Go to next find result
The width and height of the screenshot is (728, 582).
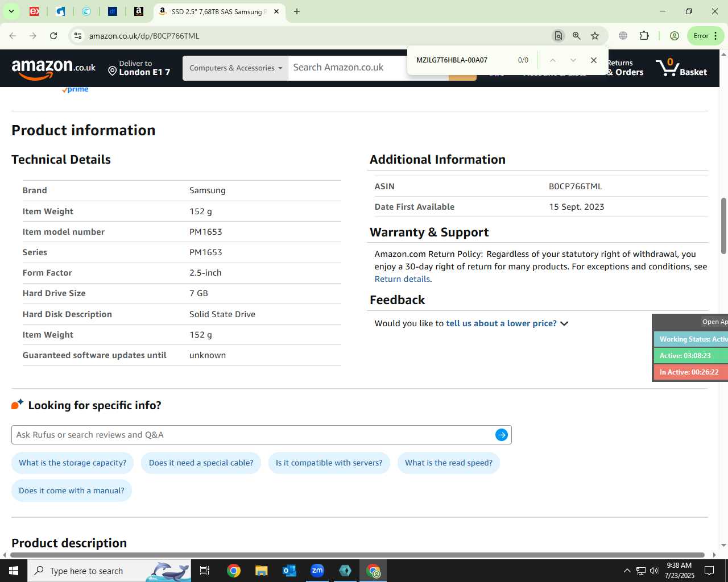pyautogui.click(x=573, y=60)
